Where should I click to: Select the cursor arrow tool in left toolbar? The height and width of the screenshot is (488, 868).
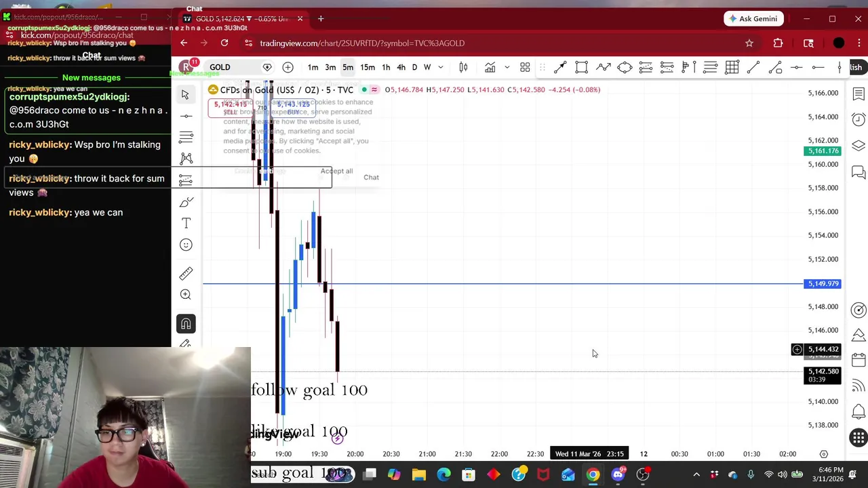pos(185,95)
